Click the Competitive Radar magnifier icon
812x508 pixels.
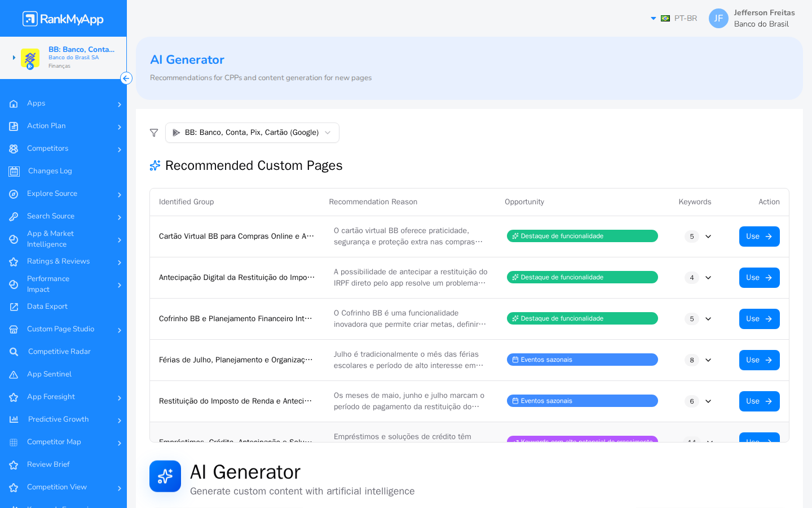click(14, 352)
